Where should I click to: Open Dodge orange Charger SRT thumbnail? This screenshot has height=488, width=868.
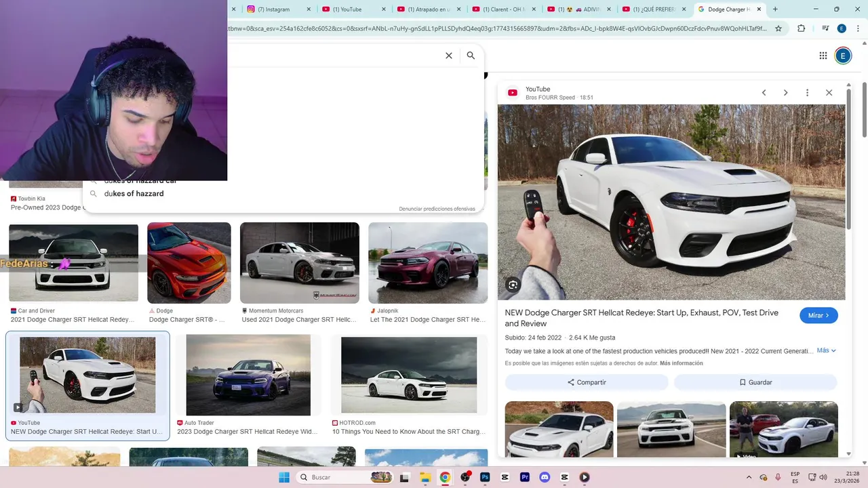point(189,263)
